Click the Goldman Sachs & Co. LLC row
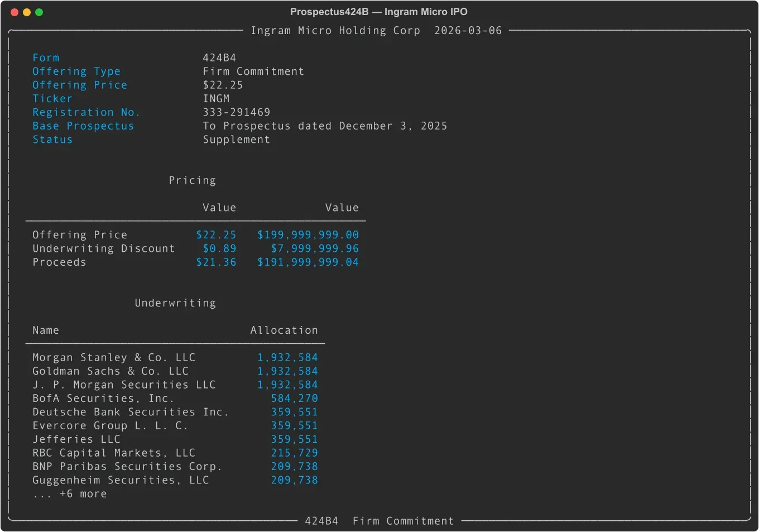This screenshot has height=532, width=759. coord(175,371)
